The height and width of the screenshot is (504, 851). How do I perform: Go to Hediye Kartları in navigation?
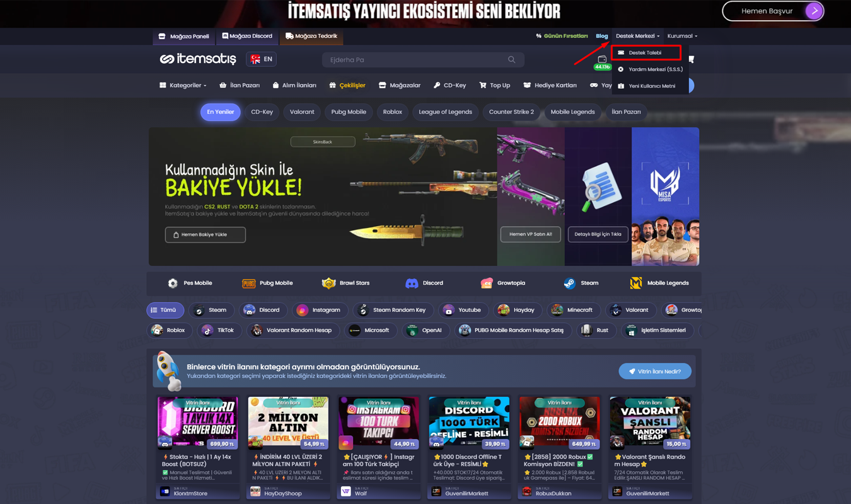tap(550, 85)
